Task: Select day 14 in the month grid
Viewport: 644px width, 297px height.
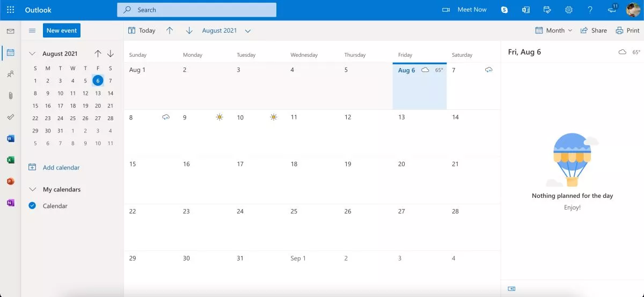Action: pos(473,133)
